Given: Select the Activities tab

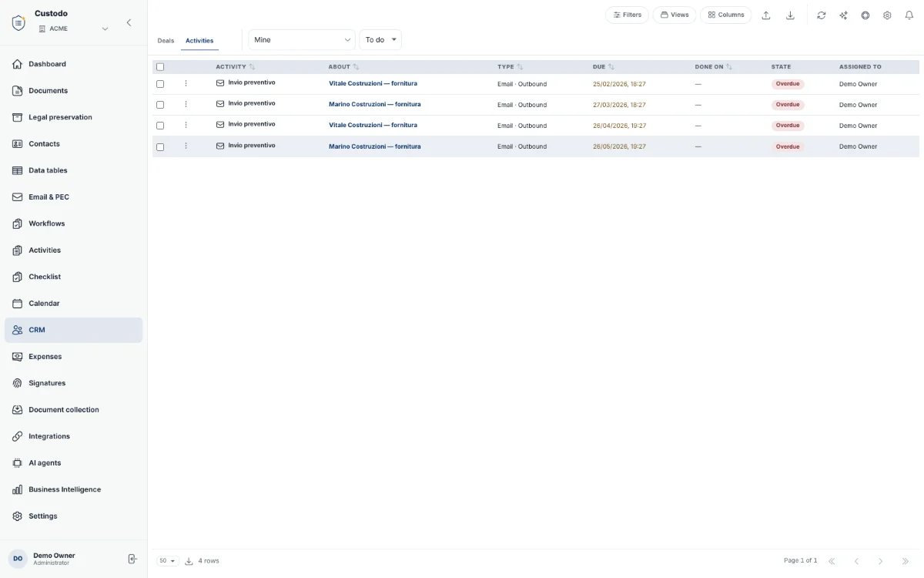Looking at the screenshot, I should click(199, 41).
